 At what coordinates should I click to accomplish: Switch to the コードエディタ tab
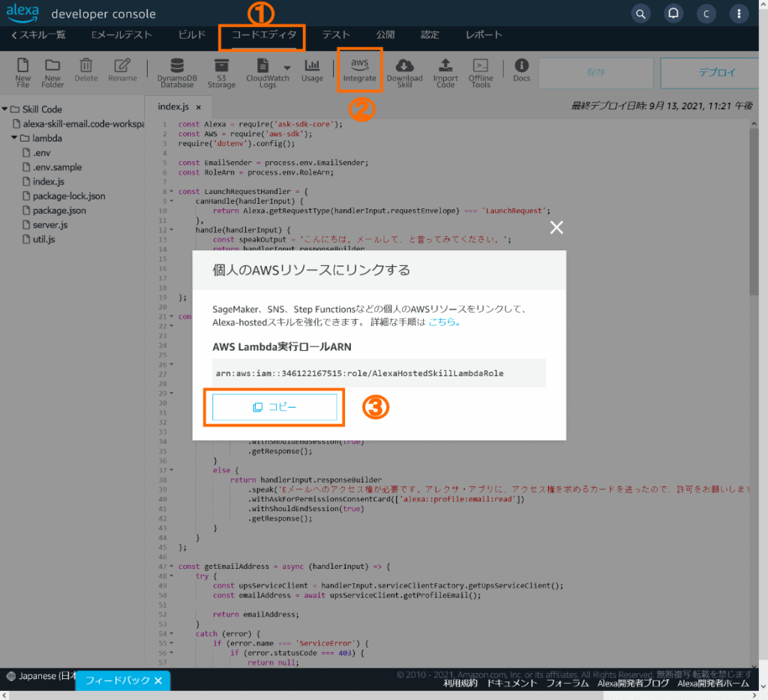click(x=263, y=34)
